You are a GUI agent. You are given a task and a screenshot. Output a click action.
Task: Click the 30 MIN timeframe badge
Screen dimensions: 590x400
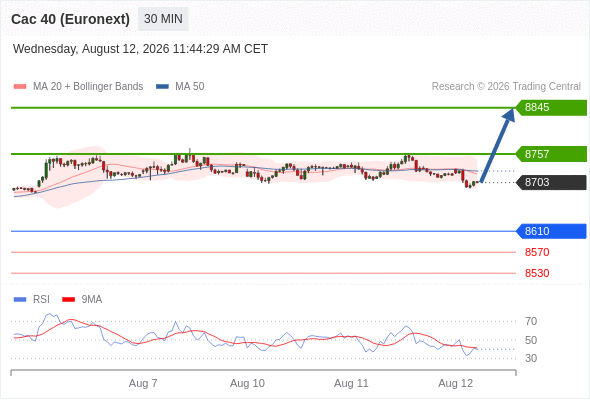[163, 19]
